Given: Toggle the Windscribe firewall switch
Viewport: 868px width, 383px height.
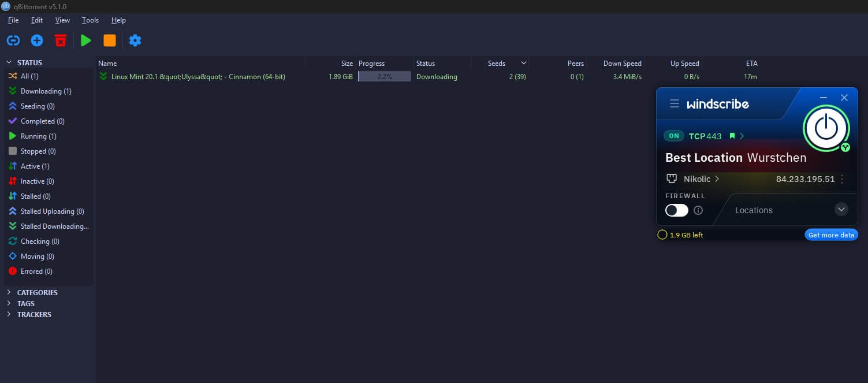Looking at the screenshot, I should 677,210.
